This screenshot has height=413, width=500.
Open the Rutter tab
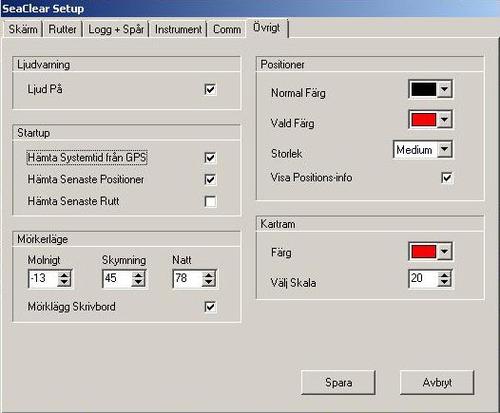(x=62, y=29)
